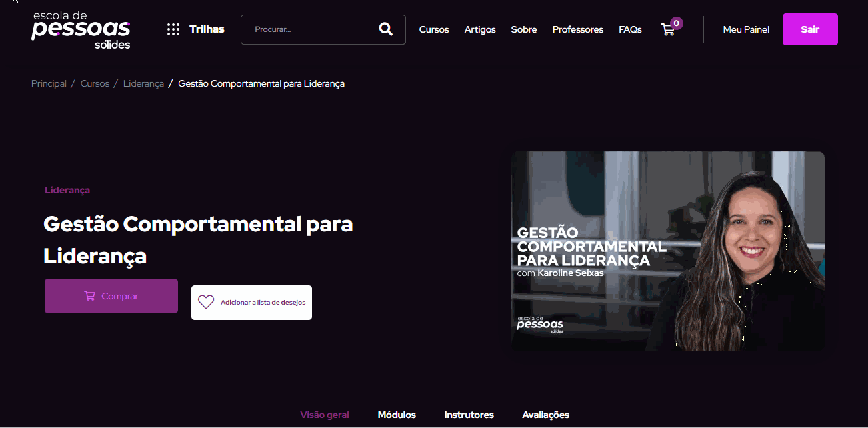The width and height of the screenshot is (868, 428).
Task: Switch to the Módulos tab
Action: tap(397, 415)
